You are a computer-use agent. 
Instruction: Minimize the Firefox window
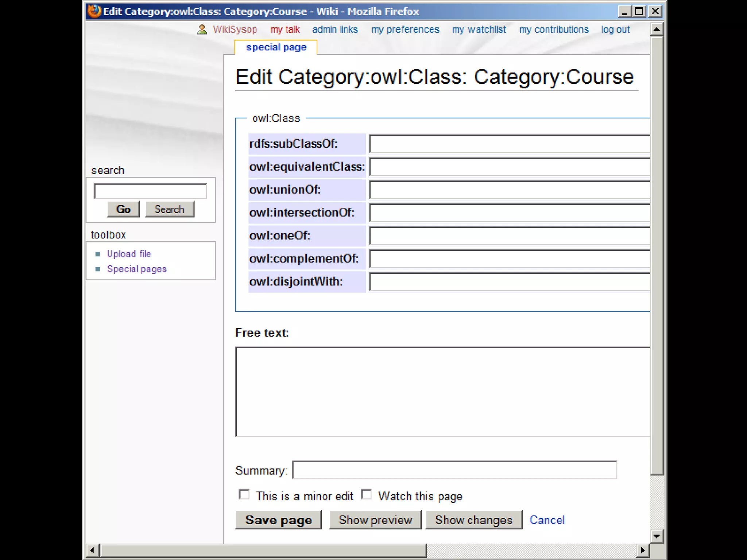point(624,11)
